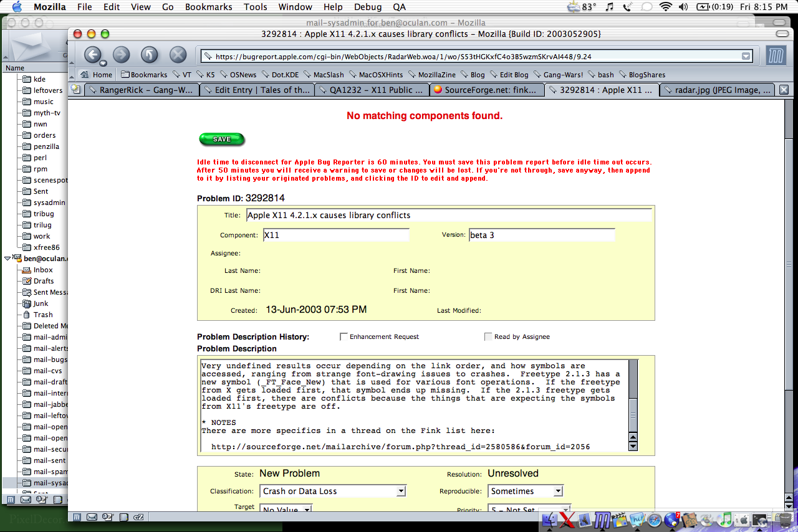Open the Bookmarks menu
This screenshot has width=798, height=532.
[x=208, y=7]
